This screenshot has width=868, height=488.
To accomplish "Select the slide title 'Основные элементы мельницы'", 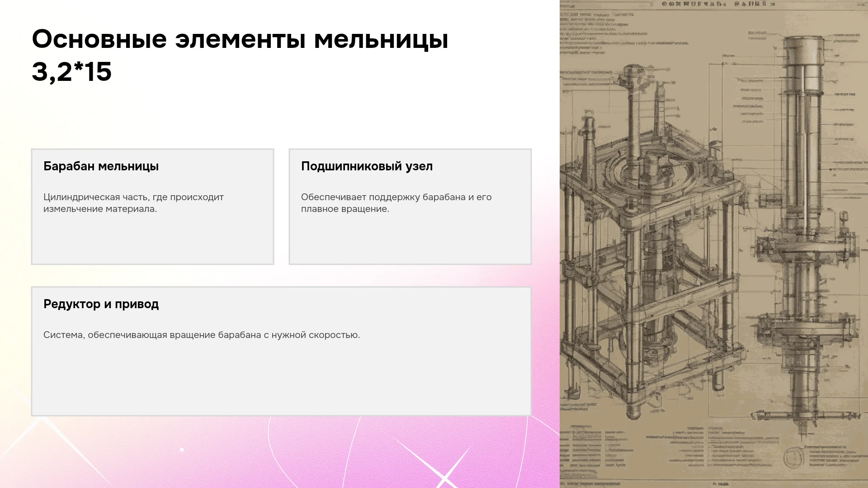I will (240, 39).
